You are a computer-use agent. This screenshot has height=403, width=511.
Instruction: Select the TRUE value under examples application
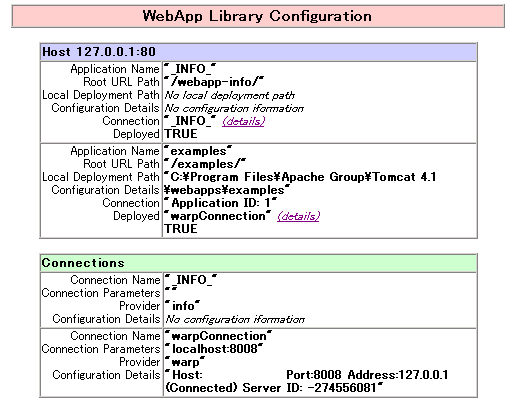(181, 229)
